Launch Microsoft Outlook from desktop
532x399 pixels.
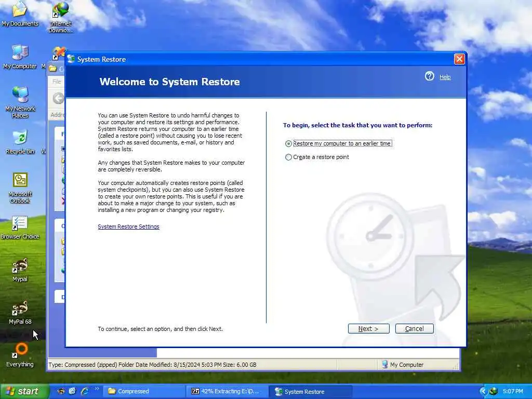click(x=20, y=188)
